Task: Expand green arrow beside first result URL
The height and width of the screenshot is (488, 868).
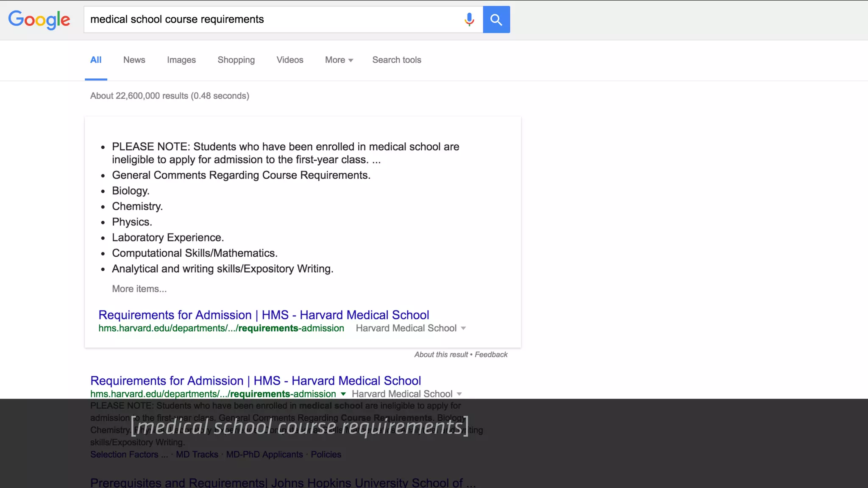Action: (343, 394)
